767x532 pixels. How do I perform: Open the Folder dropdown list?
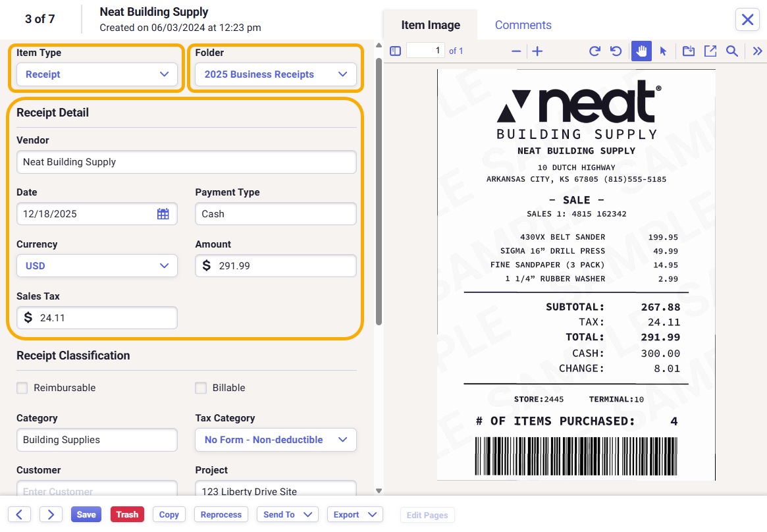coord(275,74)
